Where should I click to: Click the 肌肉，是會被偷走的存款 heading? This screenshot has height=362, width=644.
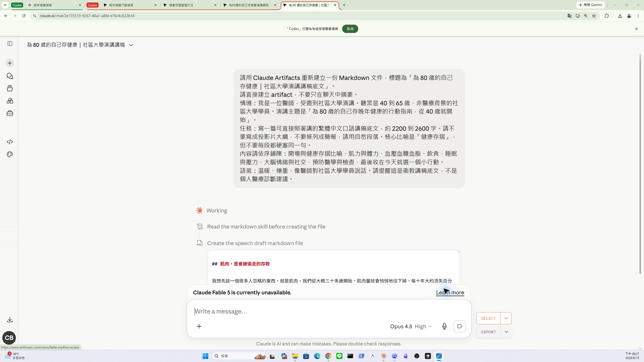tap(245, 264)
